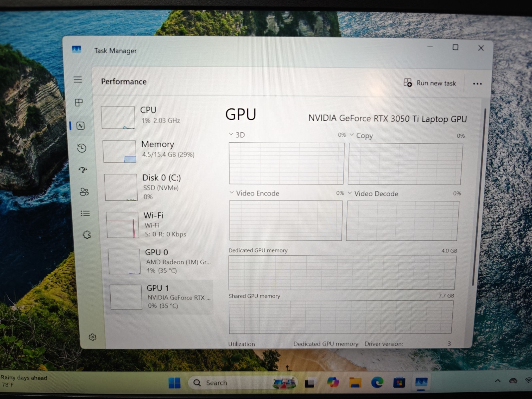Select the Performance page icon in sidebar
The width and height of the screenshot is (532, 399).
(x=80, y=126)
